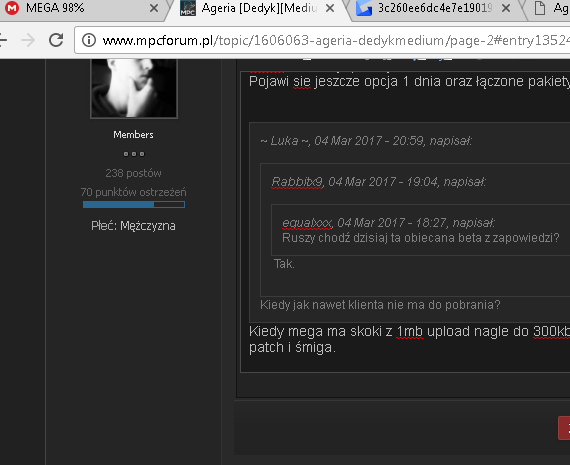Click the red button at bottom right
The height and width of the screenshot is (465, 570).
pos(564,428)
